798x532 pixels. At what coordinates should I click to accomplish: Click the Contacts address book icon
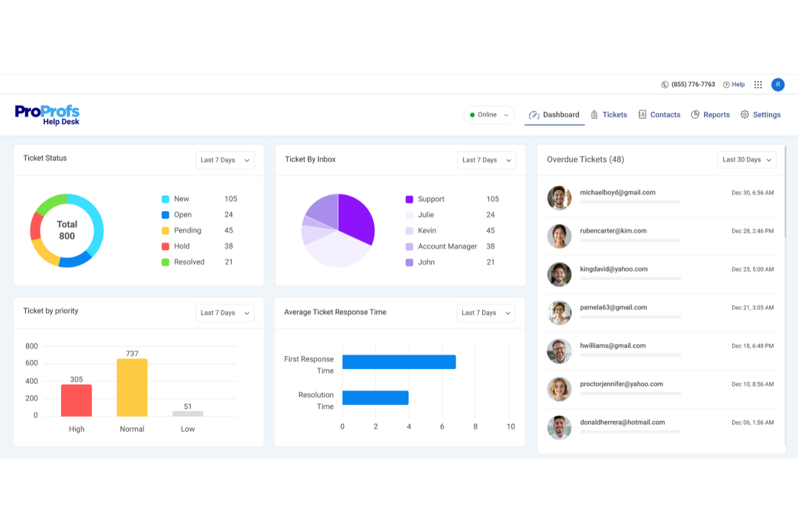pyautogui.click(x=642, y=115)
